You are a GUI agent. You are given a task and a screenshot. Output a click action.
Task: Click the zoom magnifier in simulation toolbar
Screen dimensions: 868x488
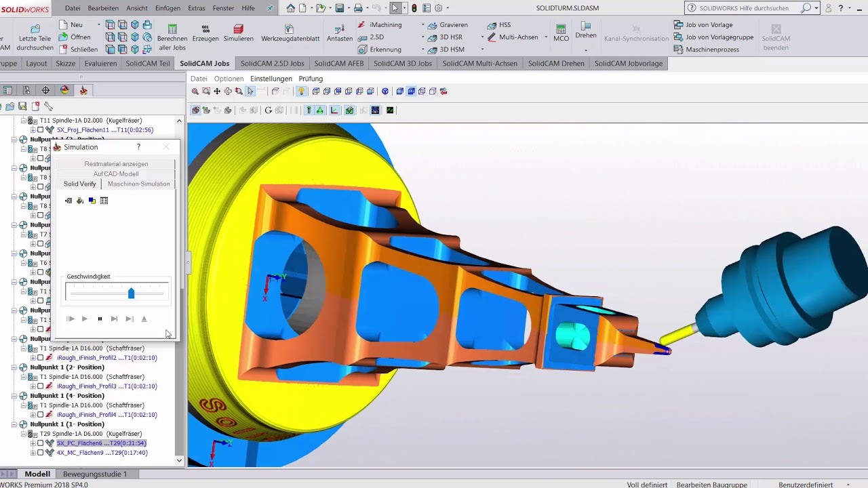coord(195,91)
